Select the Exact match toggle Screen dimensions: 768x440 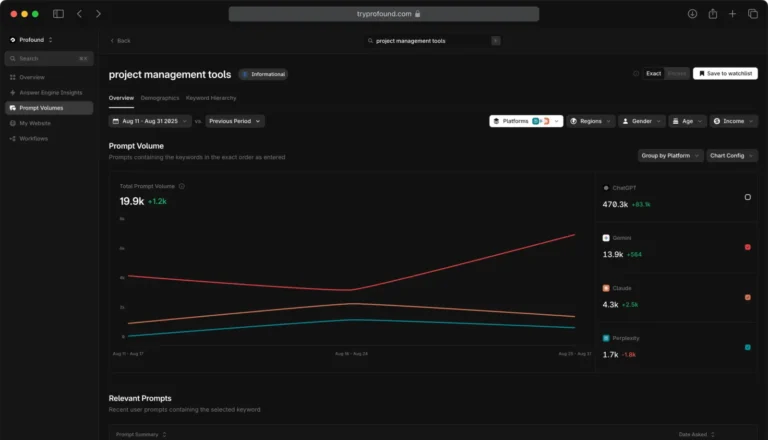point(653,73)
